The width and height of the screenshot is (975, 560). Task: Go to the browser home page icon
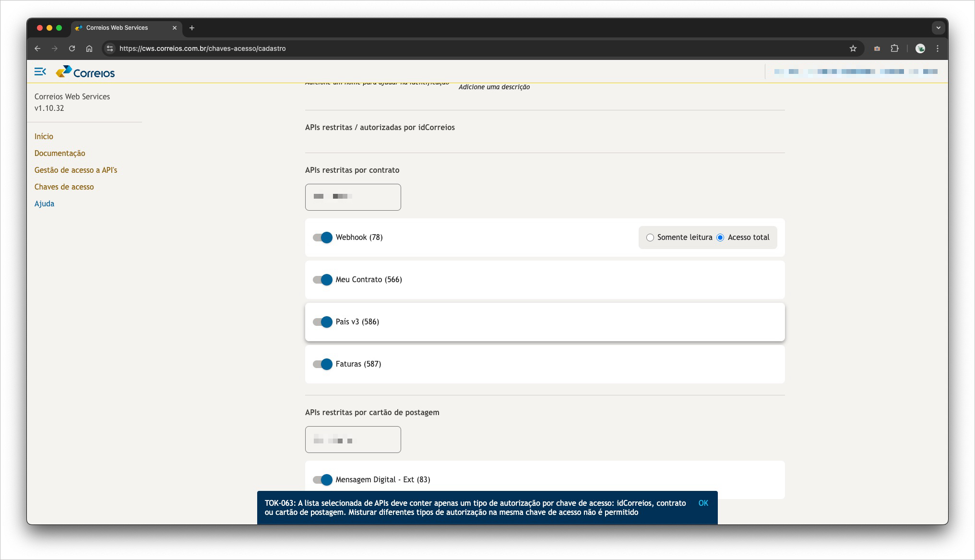click(x=89, y=48)
